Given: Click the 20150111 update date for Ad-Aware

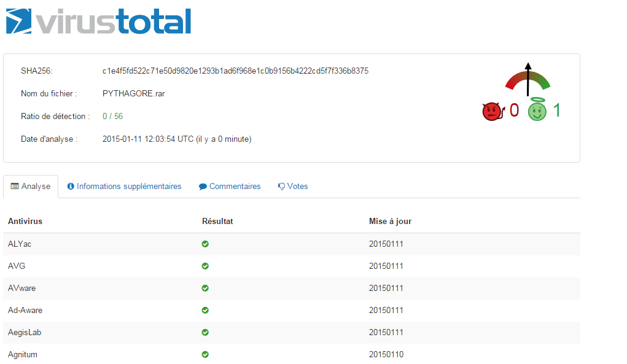Looking at the screenshot, I should point(386,310).
